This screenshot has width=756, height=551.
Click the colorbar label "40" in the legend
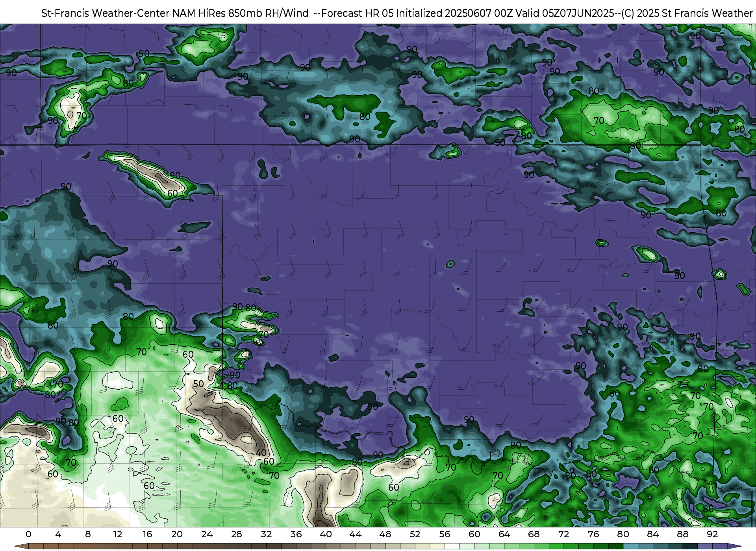(x=326, y=534)
